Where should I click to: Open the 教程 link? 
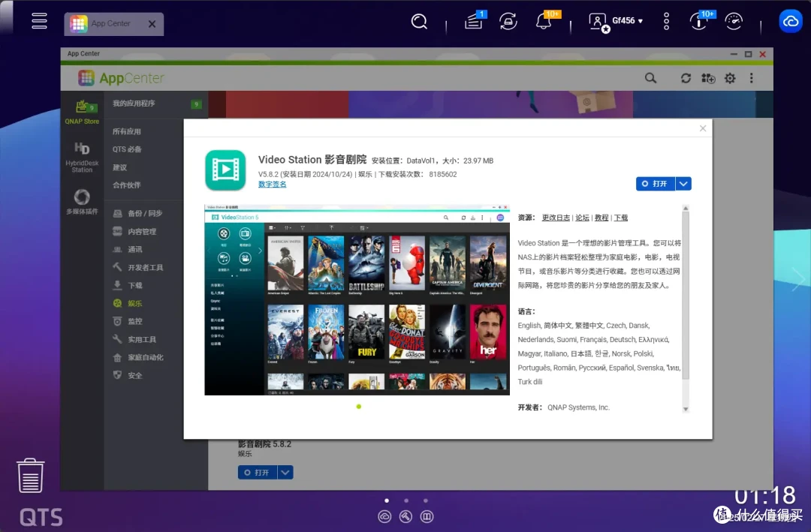click(601, 218)
